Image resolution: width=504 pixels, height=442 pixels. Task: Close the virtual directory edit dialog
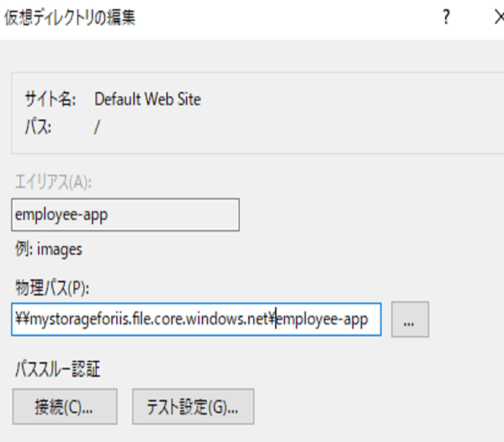[498, 17]
